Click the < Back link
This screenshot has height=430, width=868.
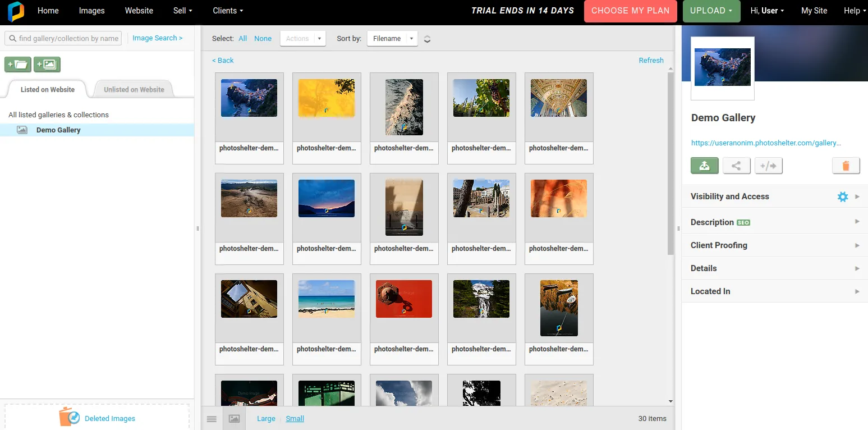click(x=223, y=61)
